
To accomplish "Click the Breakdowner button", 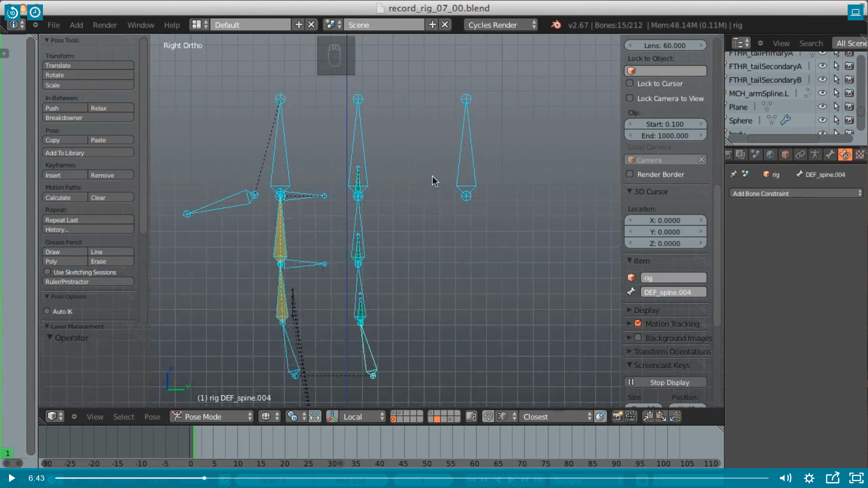I will click(x=88, y=117).
